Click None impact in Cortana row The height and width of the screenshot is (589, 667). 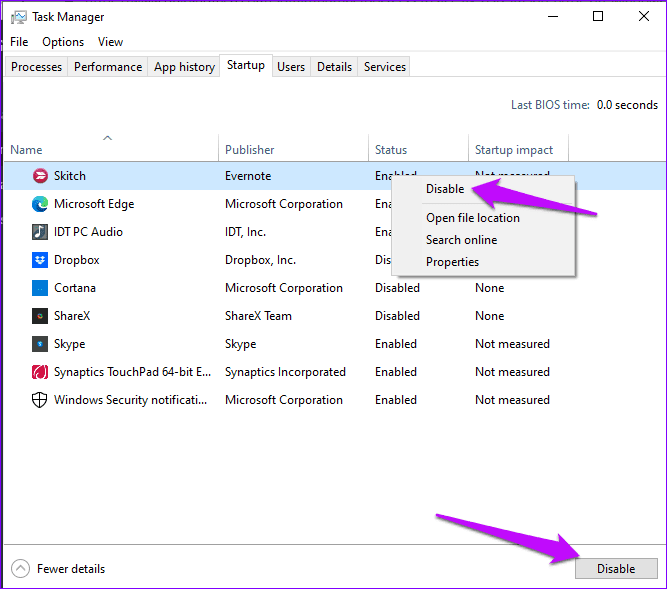489,288
